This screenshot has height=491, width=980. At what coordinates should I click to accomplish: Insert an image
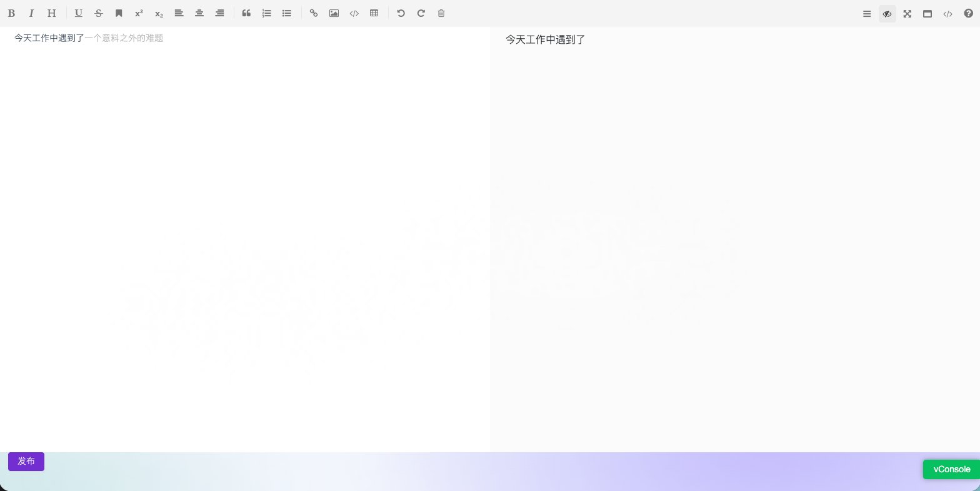[x=334, y=13]
